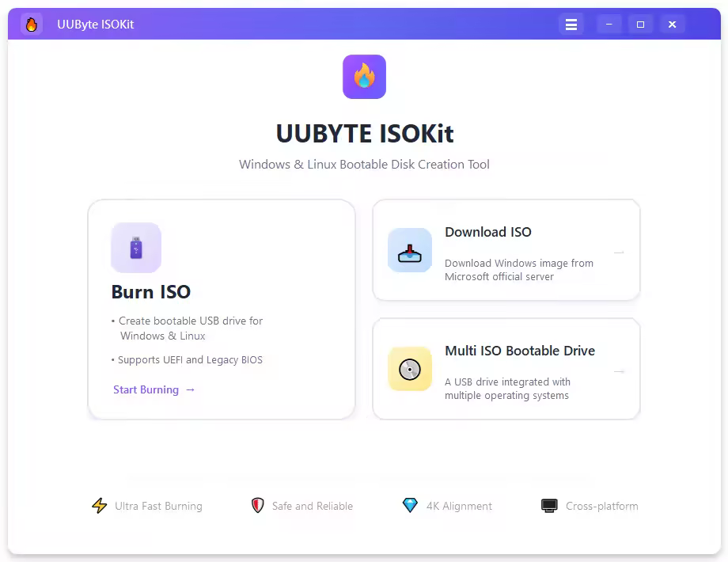The height and width of the screenshot is (562, 728).
Task: Open Multi ISO Bootable Drive title
Action: click(x=520, y=351)
